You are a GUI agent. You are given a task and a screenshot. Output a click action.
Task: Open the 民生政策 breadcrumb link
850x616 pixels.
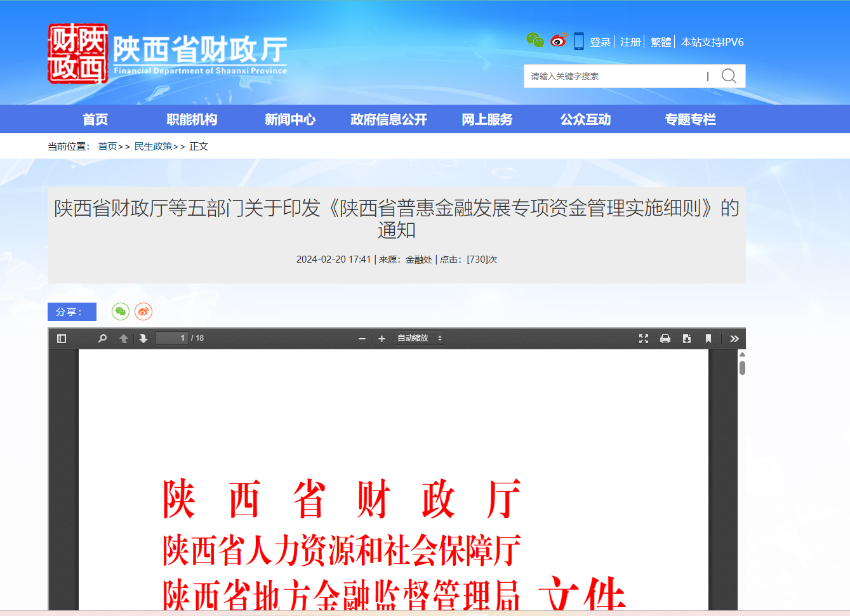[152, 145]
